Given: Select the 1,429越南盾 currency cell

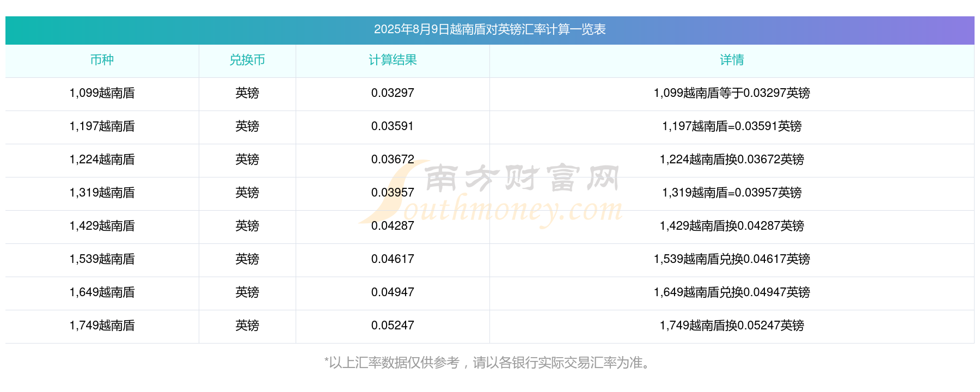Looking at the screenshot, I should tap(102, 226).
